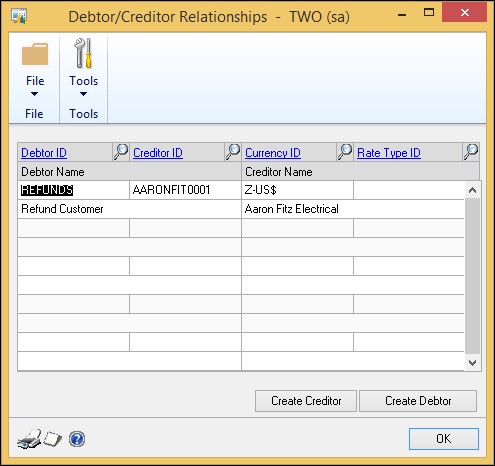Viewport: 495px width, 466px height.
Task: Click the Tools wrench and screwdriver icon
Action: pyautogui.click(x=83, y=53)
